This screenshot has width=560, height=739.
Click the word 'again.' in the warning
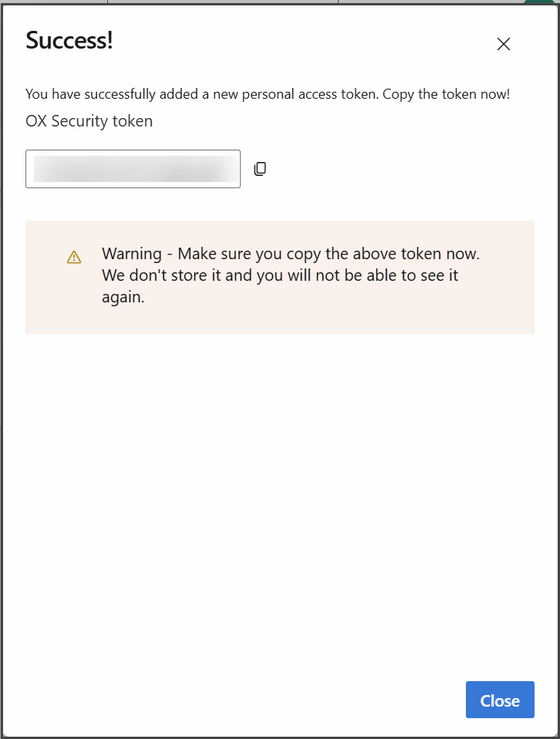tap(123, 297)
